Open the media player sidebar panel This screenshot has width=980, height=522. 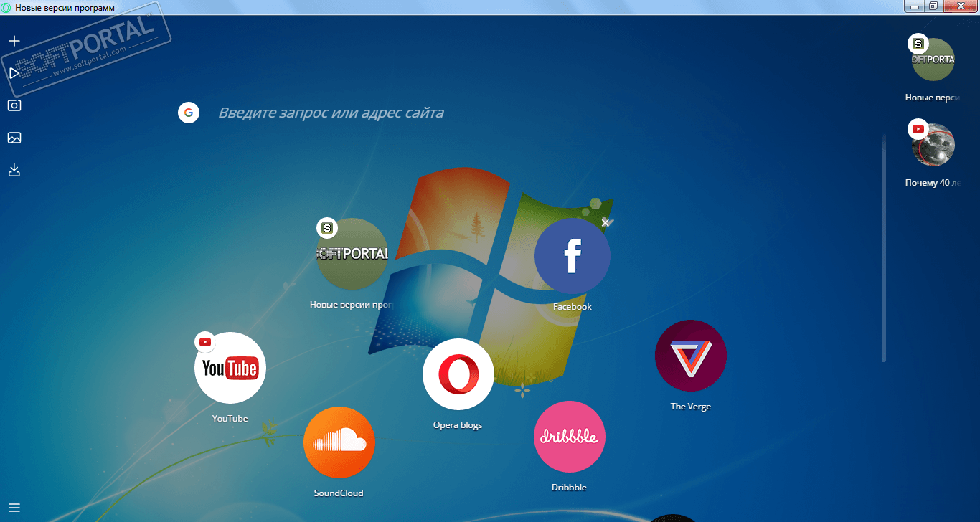[14, 73]
